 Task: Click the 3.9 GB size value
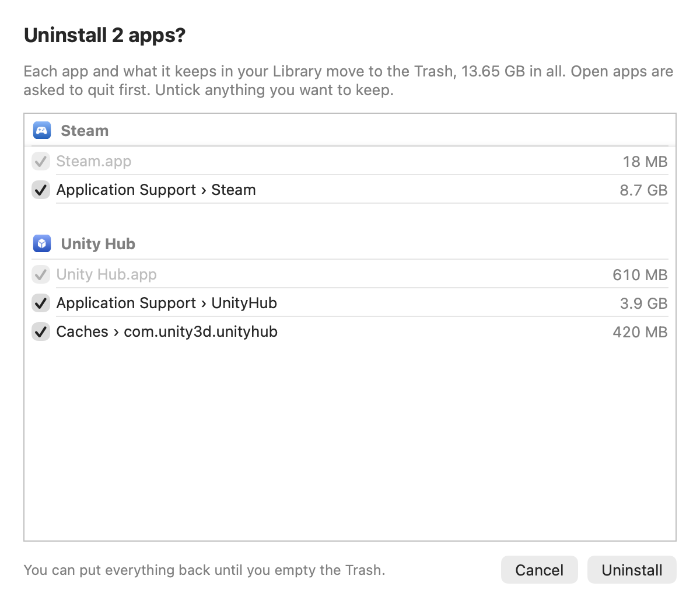tap(643, 303)
